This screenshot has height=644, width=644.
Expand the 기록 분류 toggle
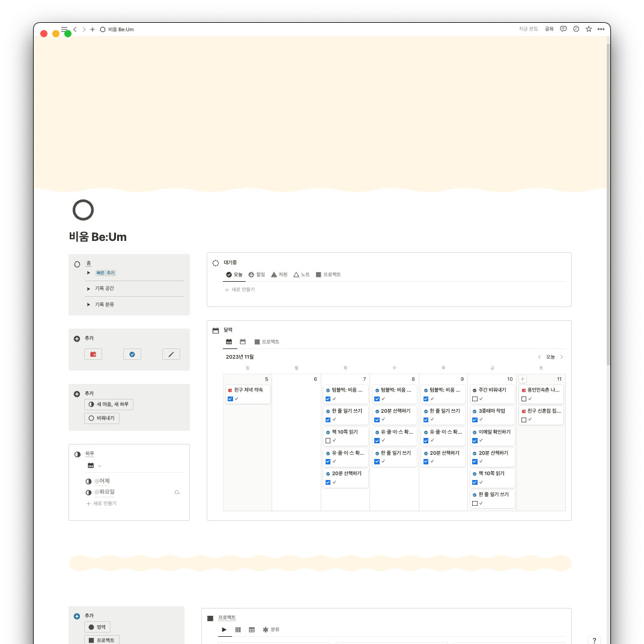click(x=88, y=305)
